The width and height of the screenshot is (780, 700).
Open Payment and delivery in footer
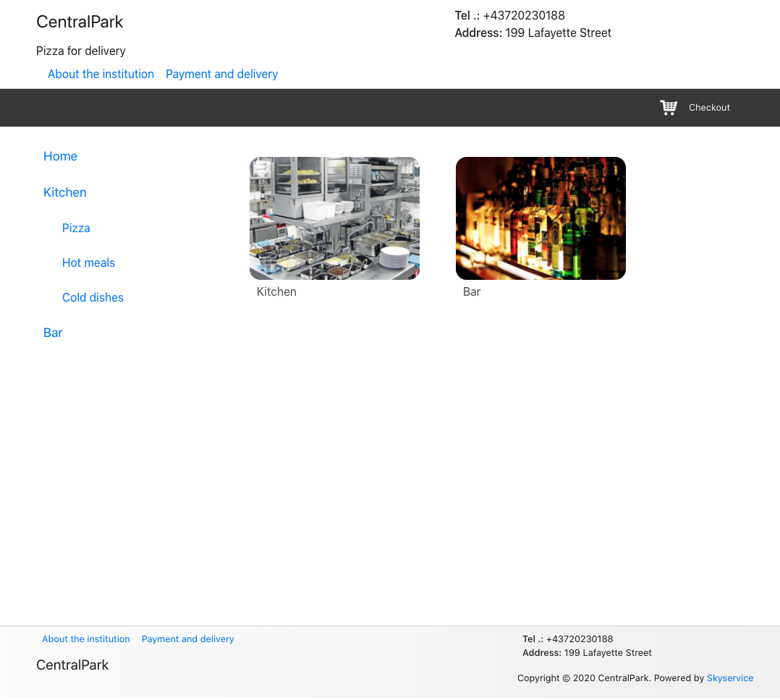[187, 639]
